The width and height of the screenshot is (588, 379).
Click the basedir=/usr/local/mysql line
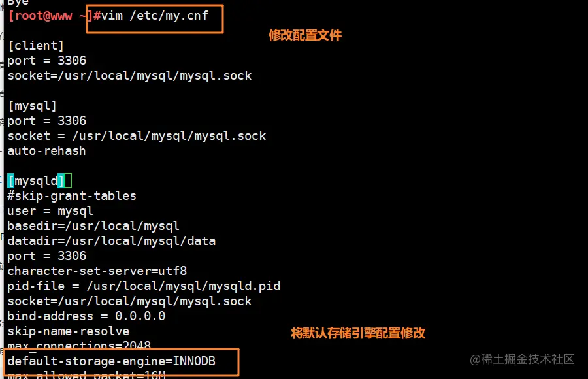93,226
